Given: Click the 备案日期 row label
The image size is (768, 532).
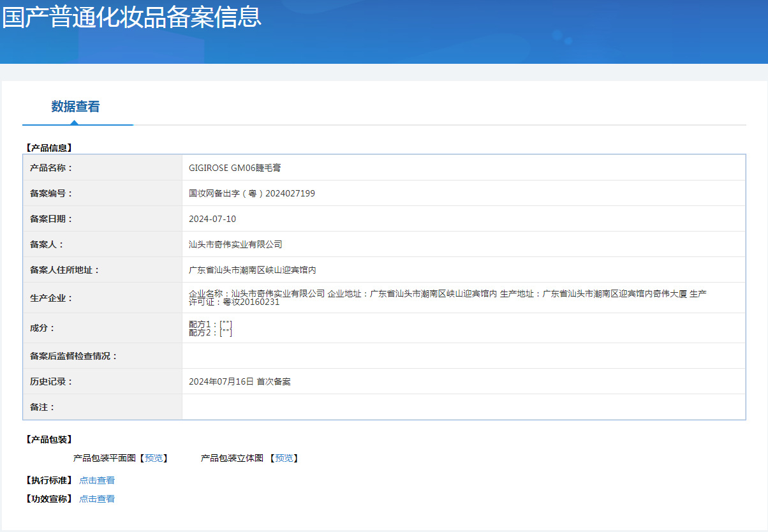Looking at the screenshot, I should point(52,219).
